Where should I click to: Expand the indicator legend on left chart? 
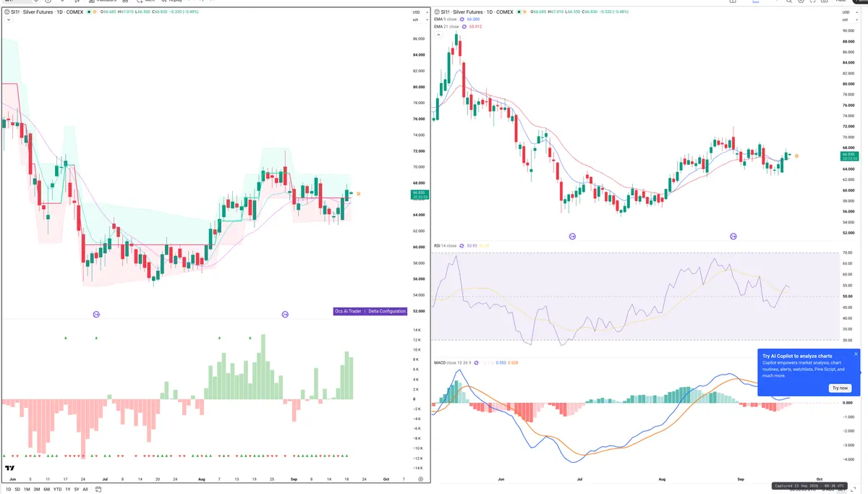7,20
